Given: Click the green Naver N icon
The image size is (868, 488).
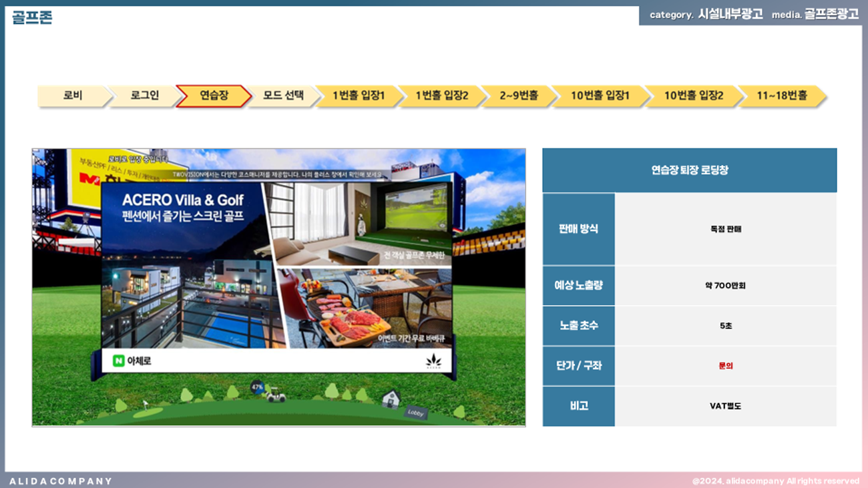Looking at the screenshot, I should [119, 360].
